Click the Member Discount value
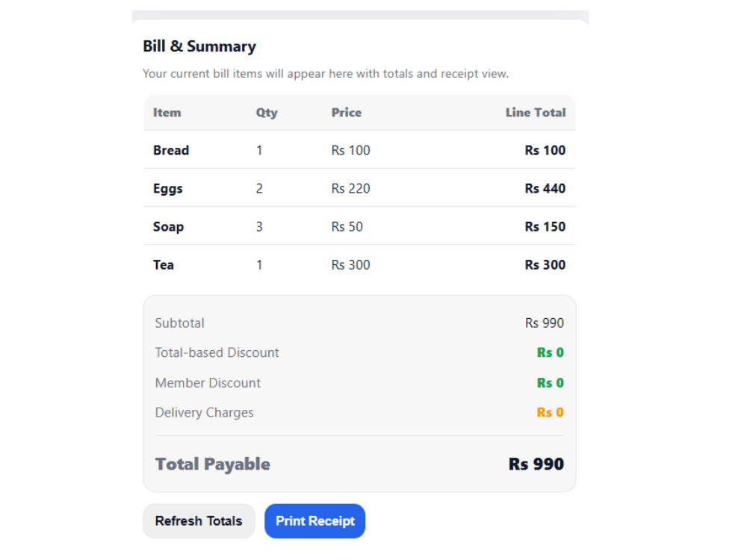This screenshot has height=560, width=747. pos(551,383)
